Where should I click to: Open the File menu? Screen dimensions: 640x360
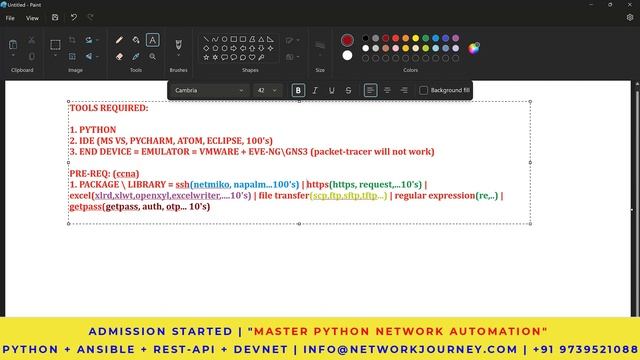[10, 18]
